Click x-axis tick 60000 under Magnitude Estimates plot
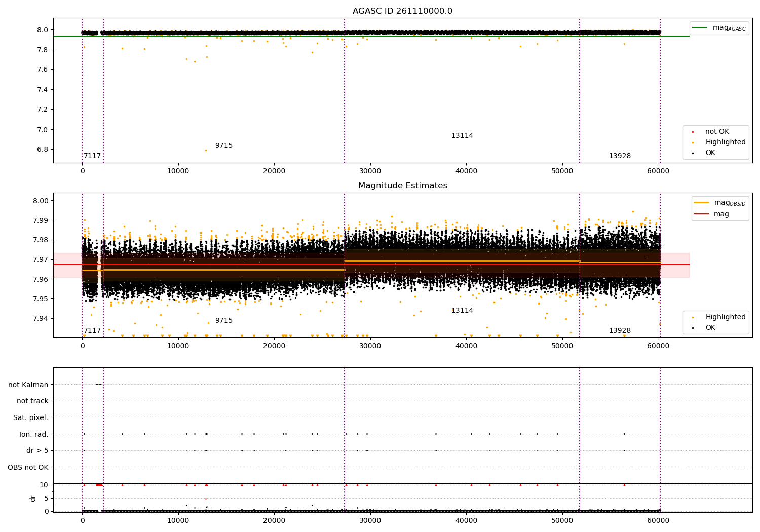Screen dimensions: 760x532 (658, 346)
